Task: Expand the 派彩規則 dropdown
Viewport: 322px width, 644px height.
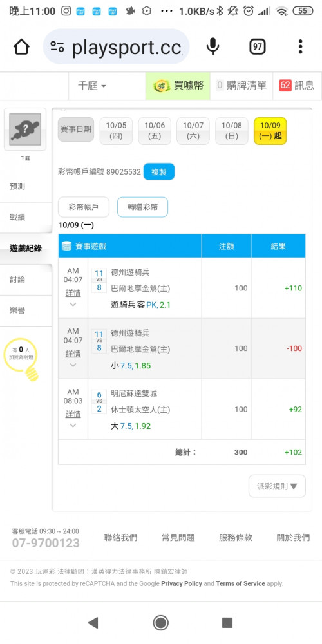Action: 277,486
